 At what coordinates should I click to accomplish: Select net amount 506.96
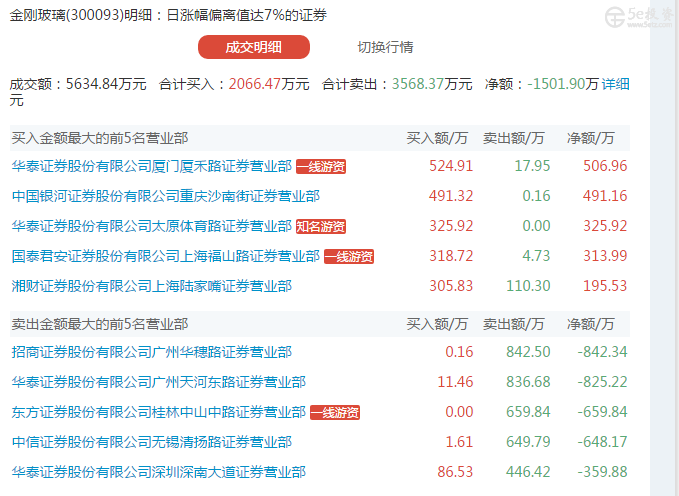[605, 166]
